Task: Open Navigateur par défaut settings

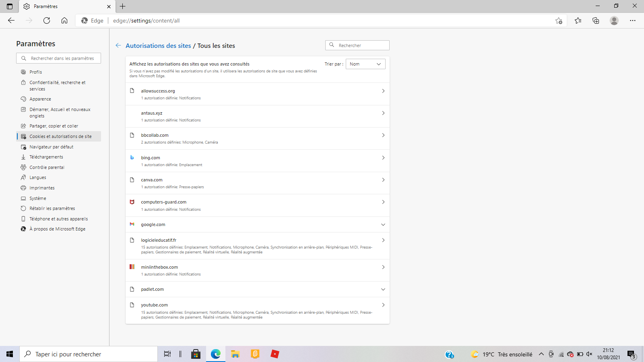Action: click(x=59, y=147)
